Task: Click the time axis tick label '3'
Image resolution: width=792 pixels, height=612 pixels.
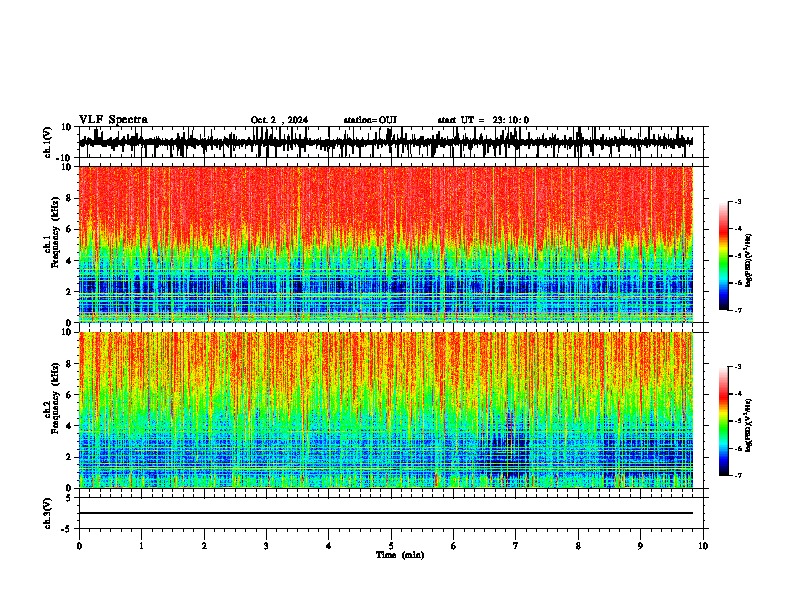Action: click(x=266, y=546)
